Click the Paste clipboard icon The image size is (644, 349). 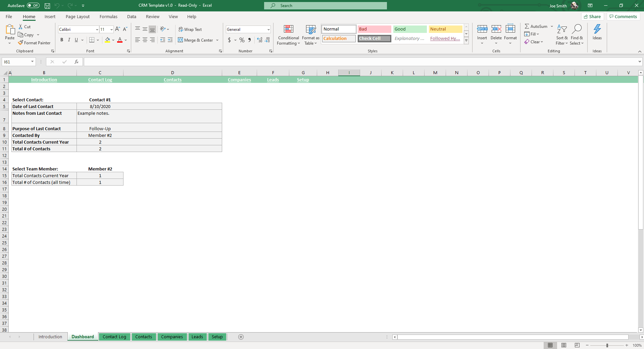pyautogui.click(x=10, y=30)
